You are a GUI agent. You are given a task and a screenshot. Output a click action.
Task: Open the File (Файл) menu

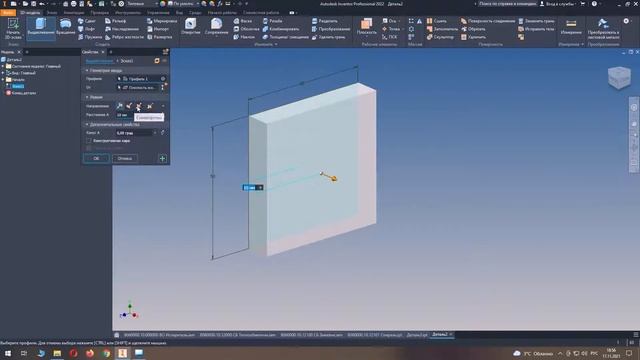point(8,13)
